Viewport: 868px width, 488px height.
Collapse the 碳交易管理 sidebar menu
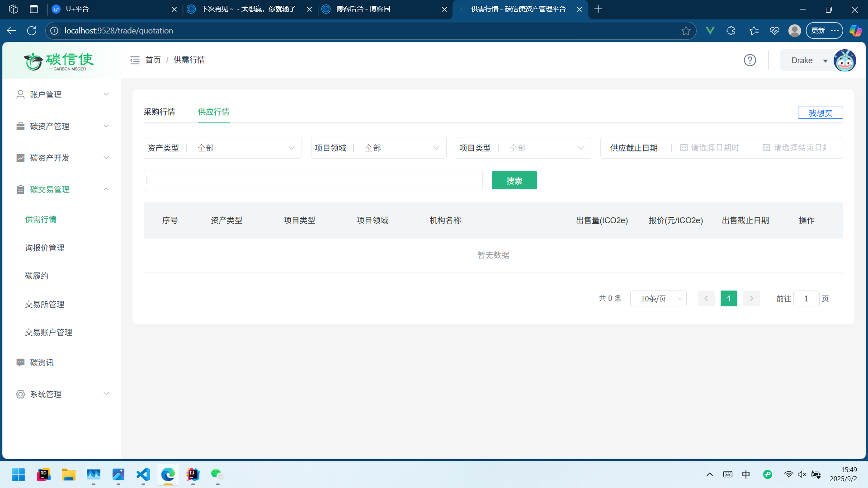click(61, 189)
